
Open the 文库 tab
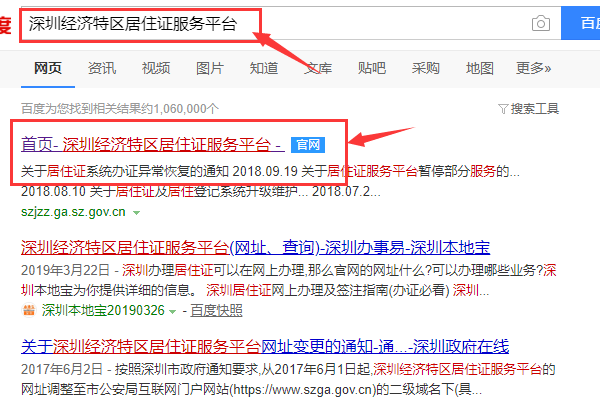[x=318, y=68]
